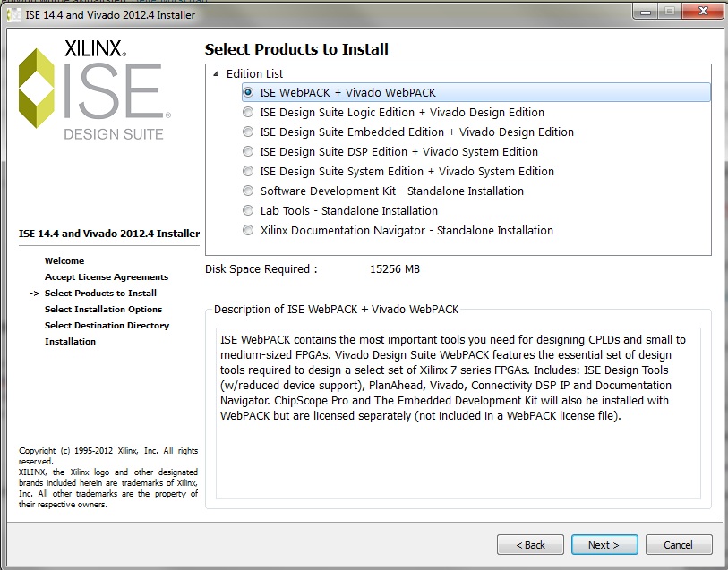
Task: Click Select Products to Install step
Action: click(x=100, y=294)
